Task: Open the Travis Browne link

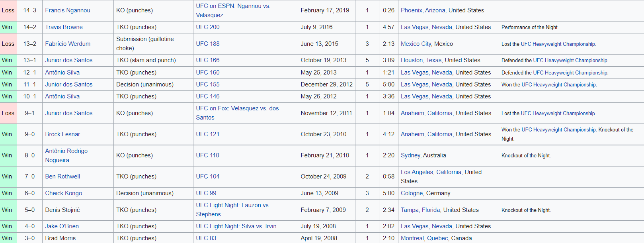Action: click(64, 27)
